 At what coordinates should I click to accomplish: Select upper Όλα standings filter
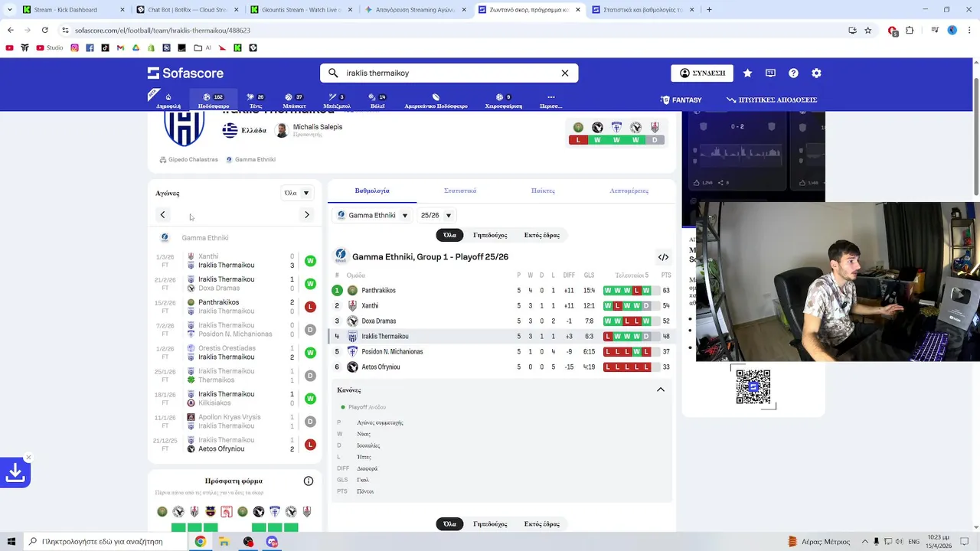coord(449,235)
